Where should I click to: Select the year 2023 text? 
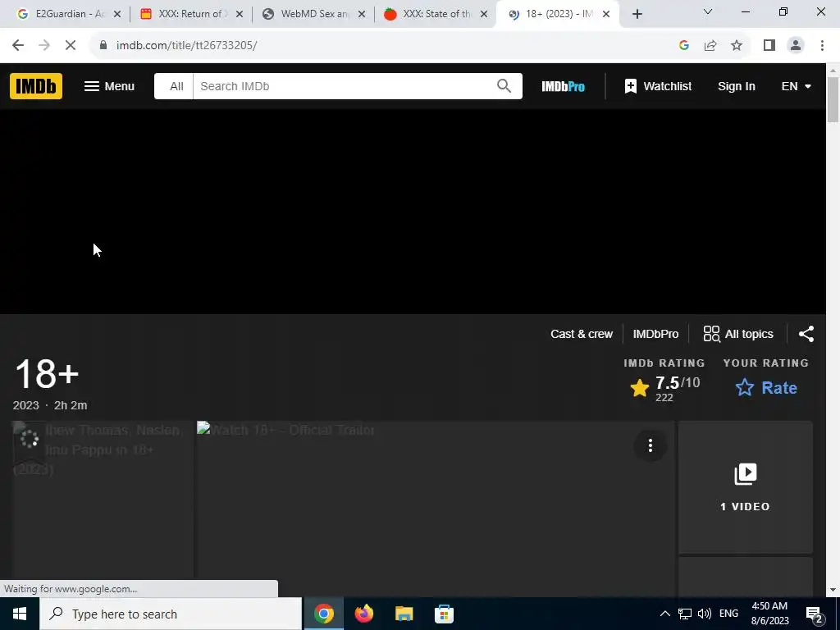[x=25, y=405]
